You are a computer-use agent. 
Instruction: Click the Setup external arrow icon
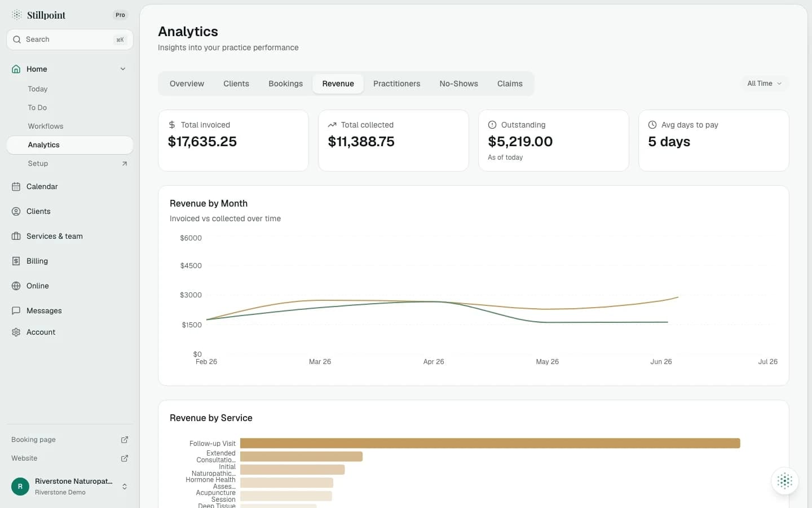click(125, 164)
